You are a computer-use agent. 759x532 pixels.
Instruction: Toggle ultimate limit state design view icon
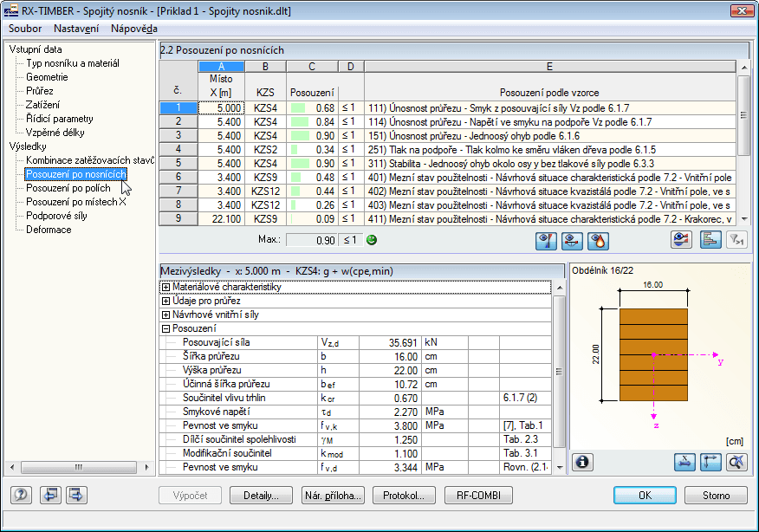tap(546, 241)
